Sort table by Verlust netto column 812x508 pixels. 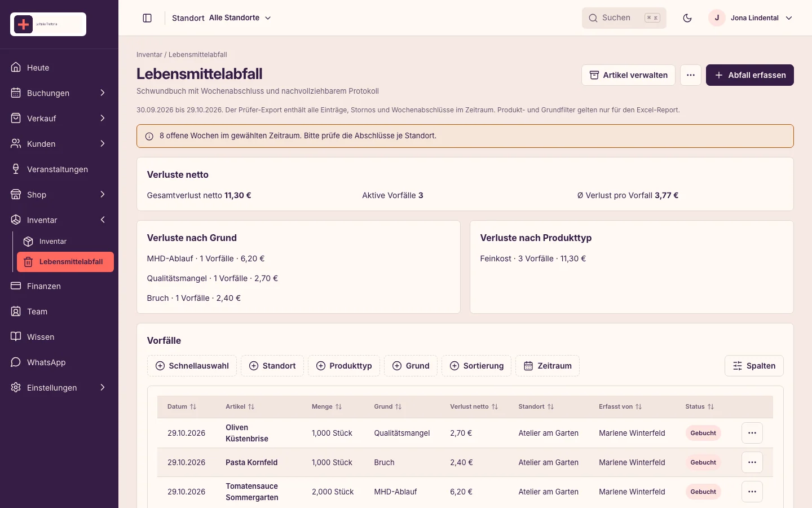point(474,406)
